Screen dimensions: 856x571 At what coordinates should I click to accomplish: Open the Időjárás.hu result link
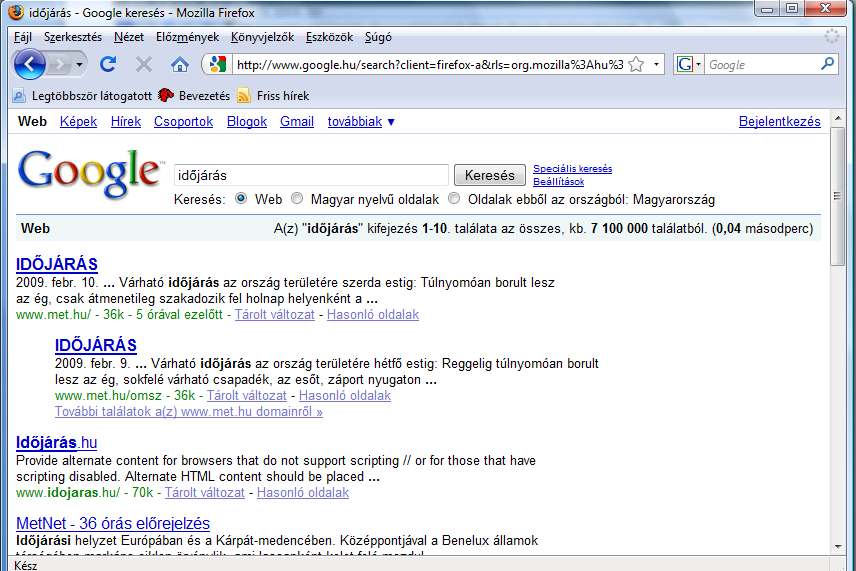coord(56,442)
